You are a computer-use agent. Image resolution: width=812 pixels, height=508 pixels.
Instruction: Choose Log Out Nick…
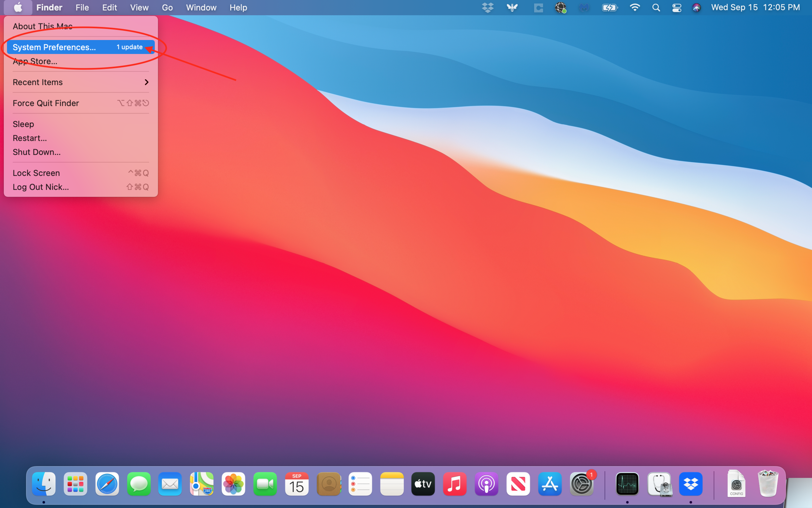[x=81, y=187]
